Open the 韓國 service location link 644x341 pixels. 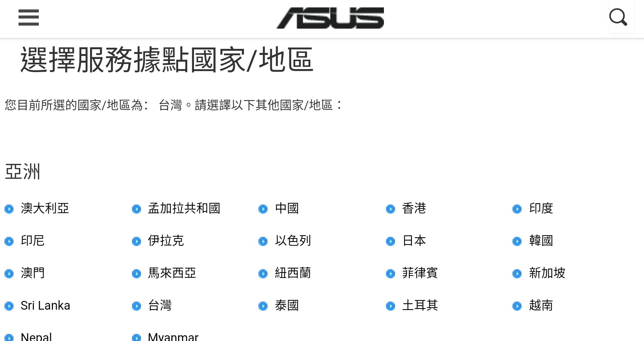(x=541, y=241)
